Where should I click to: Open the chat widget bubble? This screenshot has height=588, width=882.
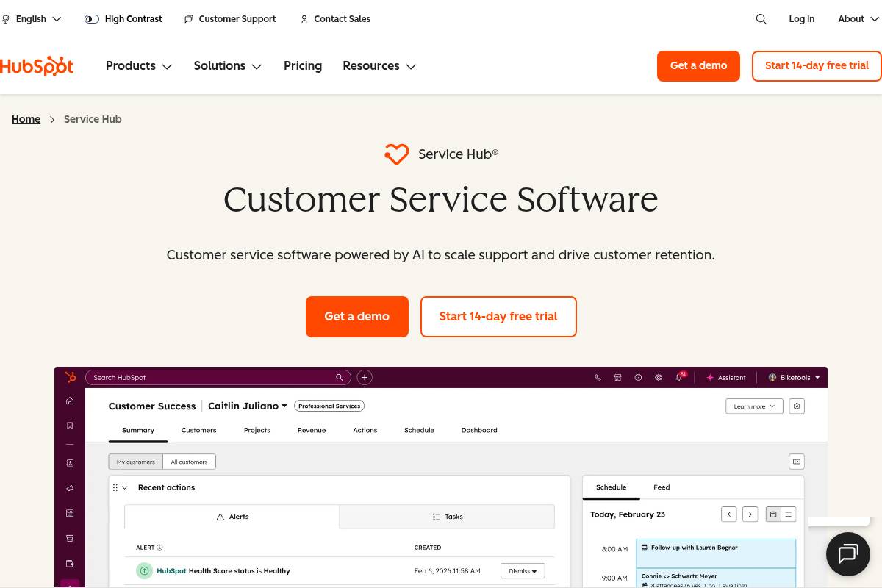point(848,553)
